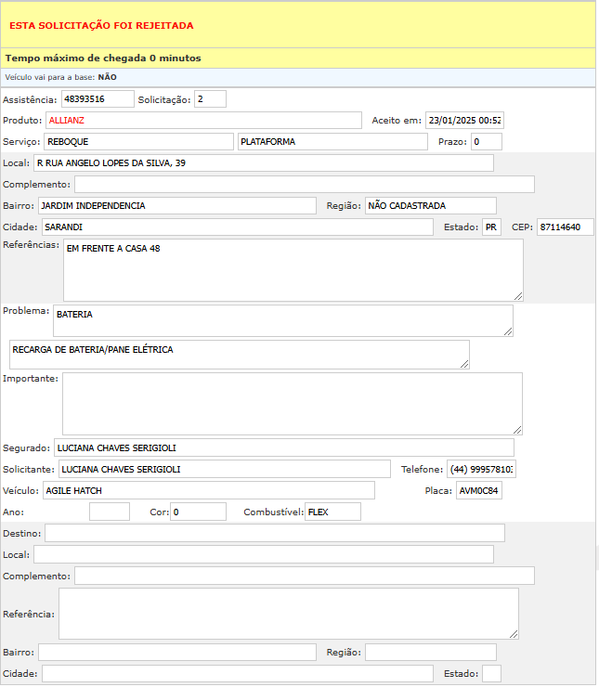This screenshot has height=700, width=599.
Task: Select the Telefone number field
Action: pos(481,470)
